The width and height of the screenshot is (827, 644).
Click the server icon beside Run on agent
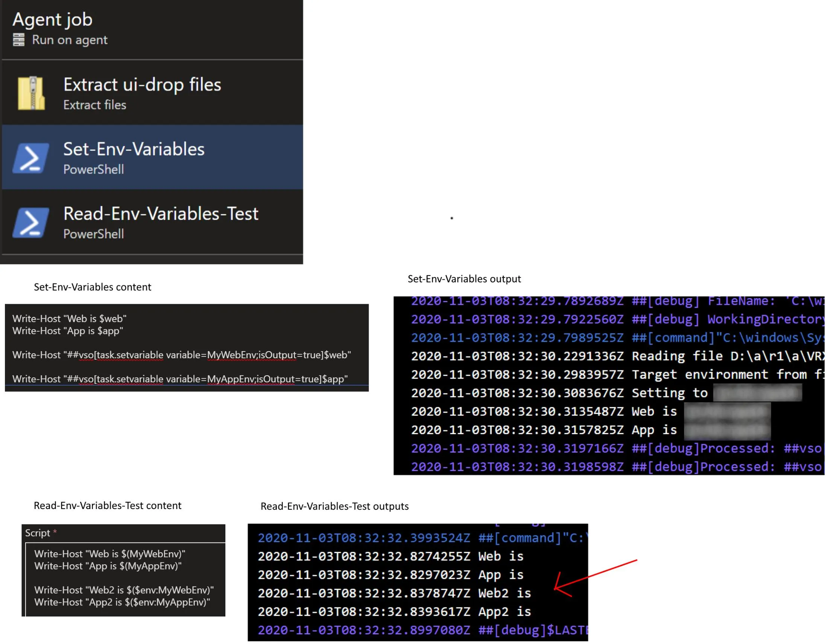coord(18,40)
